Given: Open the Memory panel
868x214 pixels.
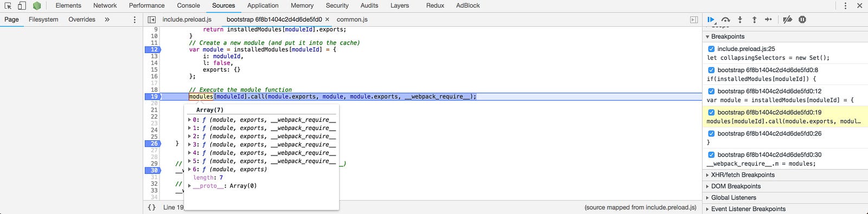Looking at the screenshot, I should point(302,5).
